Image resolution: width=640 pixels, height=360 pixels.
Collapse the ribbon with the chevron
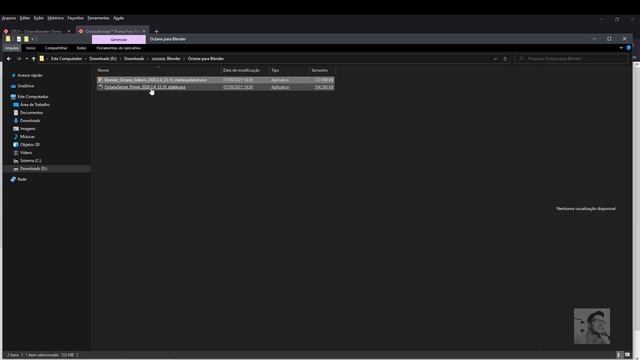click(621, 48)
